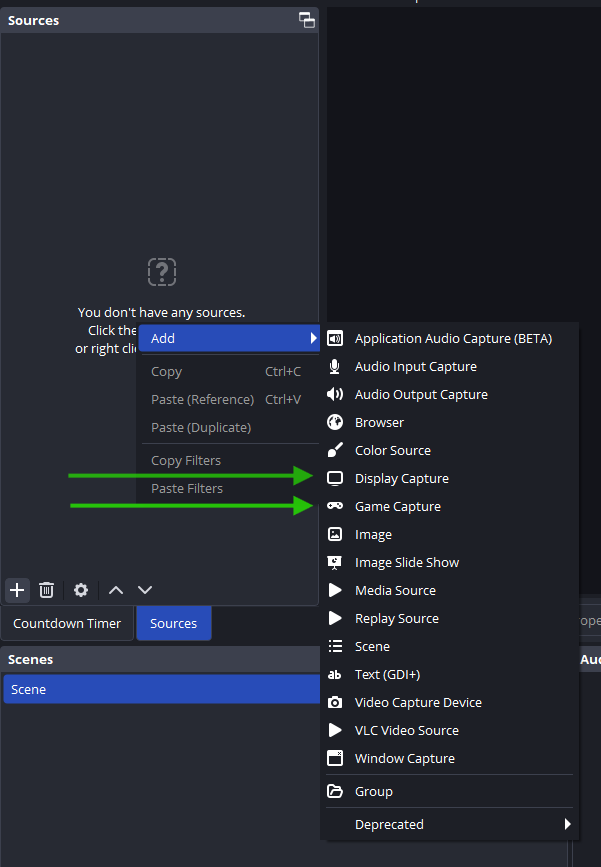The width and height of the screenshot is (601, 867).
Task: Open source properties with the gear icon
Action: (81, 590)
